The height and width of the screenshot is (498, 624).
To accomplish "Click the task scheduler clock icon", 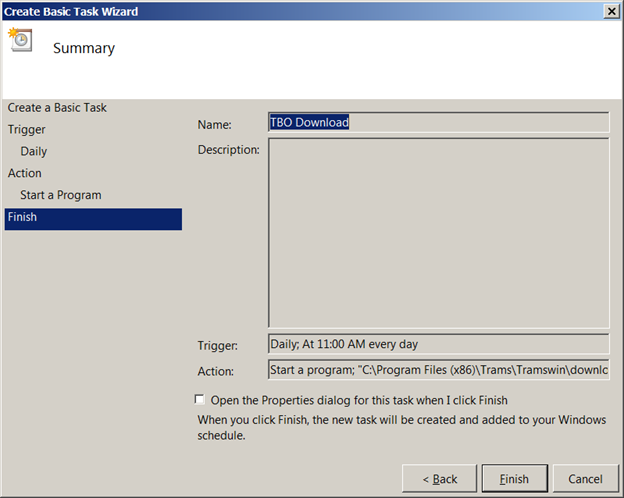I will point(20,40).
